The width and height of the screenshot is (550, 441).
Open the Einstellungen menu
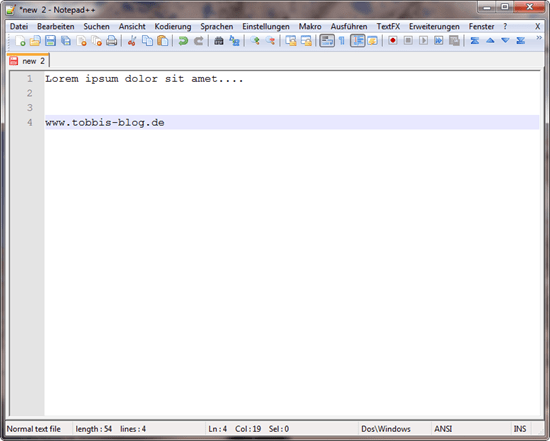point(266,27)
